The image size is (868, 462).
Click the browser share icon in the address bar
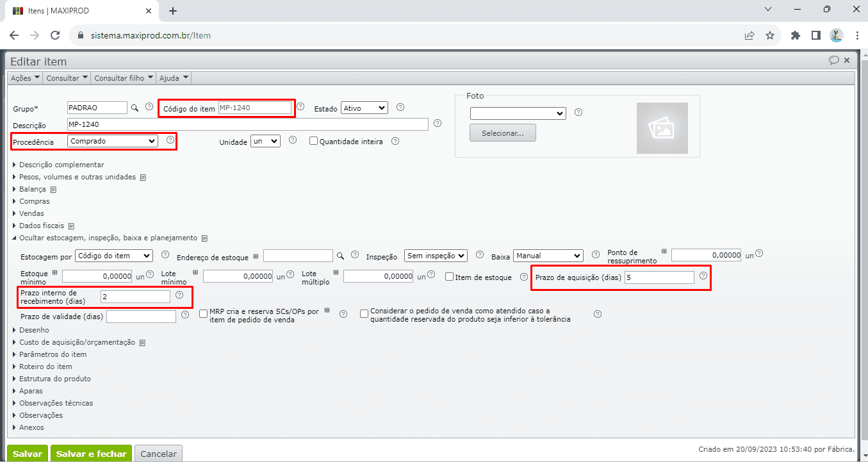[749, 36]
